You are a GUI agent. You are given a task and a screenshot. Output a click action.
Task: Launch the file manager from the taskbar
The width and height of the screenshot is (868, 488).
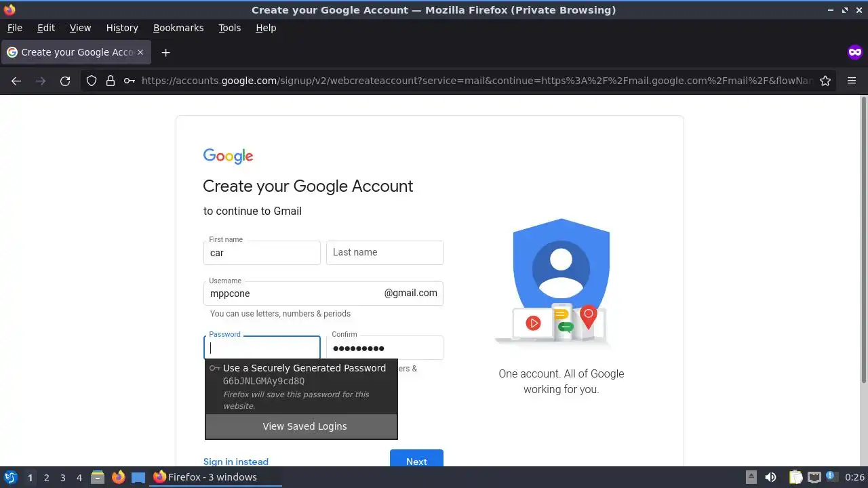[98, 477]
